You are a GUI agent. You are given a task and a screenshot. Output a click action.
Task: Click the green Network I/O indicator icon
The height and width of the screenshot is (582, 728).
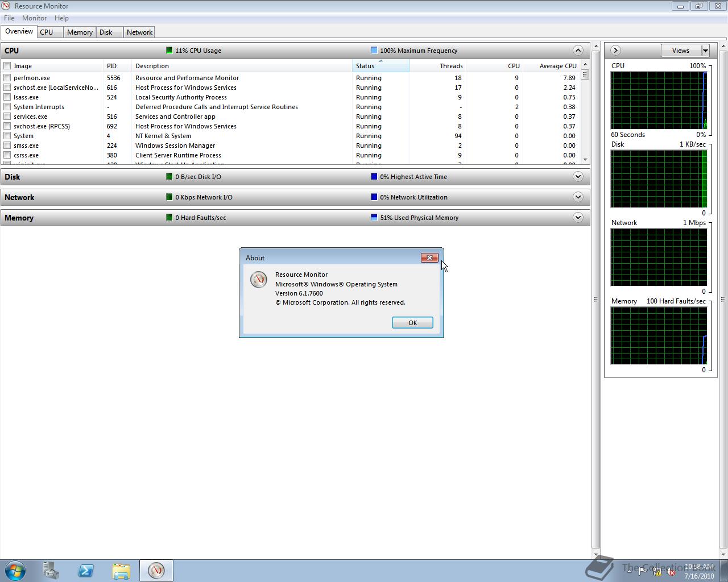169,197
